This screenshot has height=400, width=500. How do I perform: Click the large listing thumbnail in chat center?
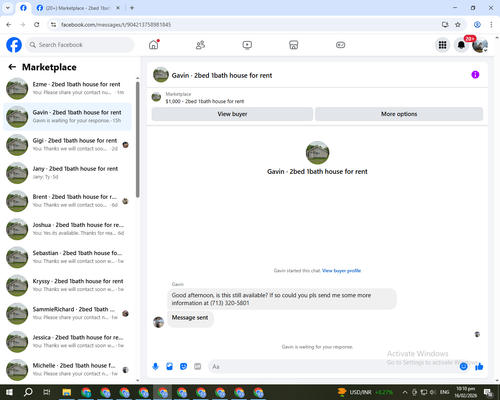click(317, 153)
